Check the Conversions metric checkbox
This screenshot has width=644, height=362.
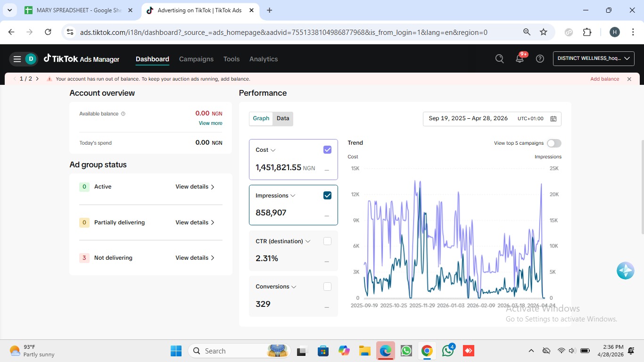327,287
